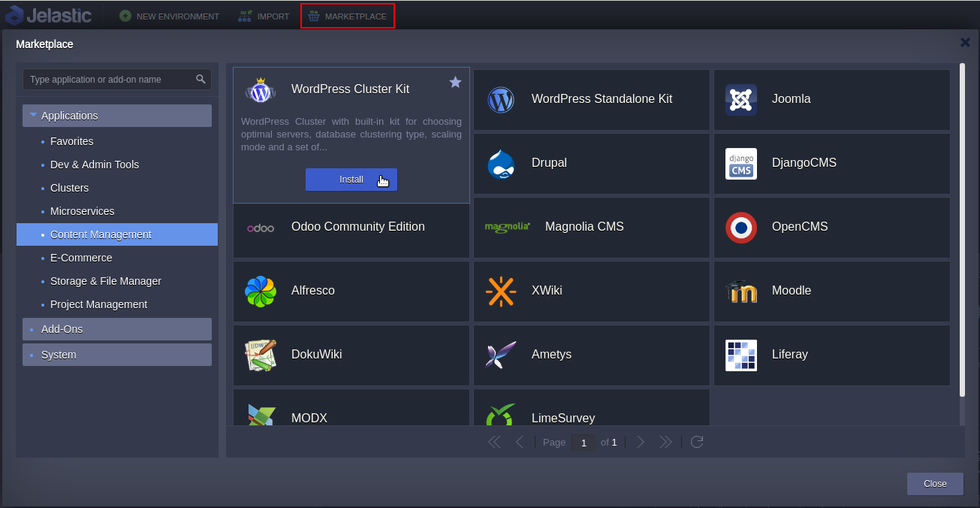Click the Joomla logo icon
The image size is (980, 508).
point(741,99)
